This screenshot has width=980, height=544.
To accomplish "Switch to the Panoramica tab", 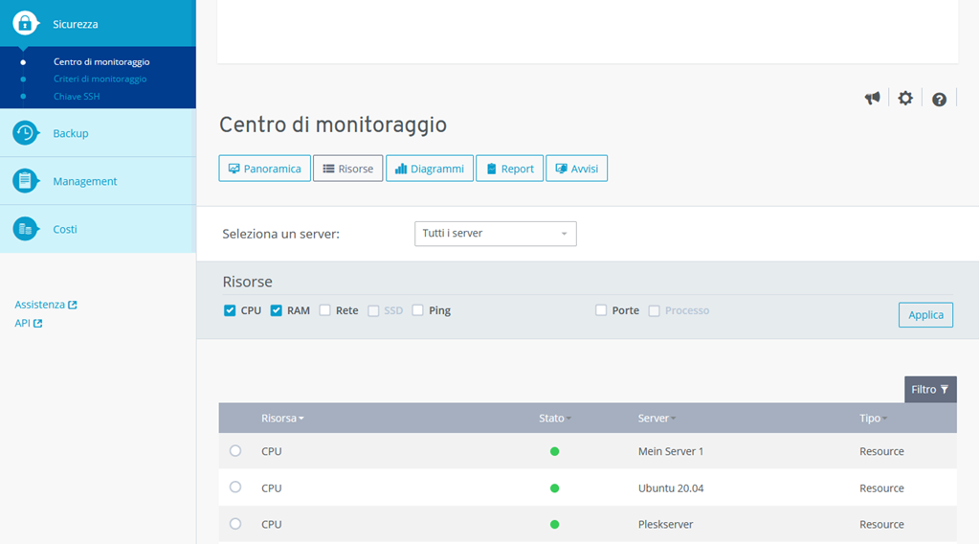I will (264, 169).
